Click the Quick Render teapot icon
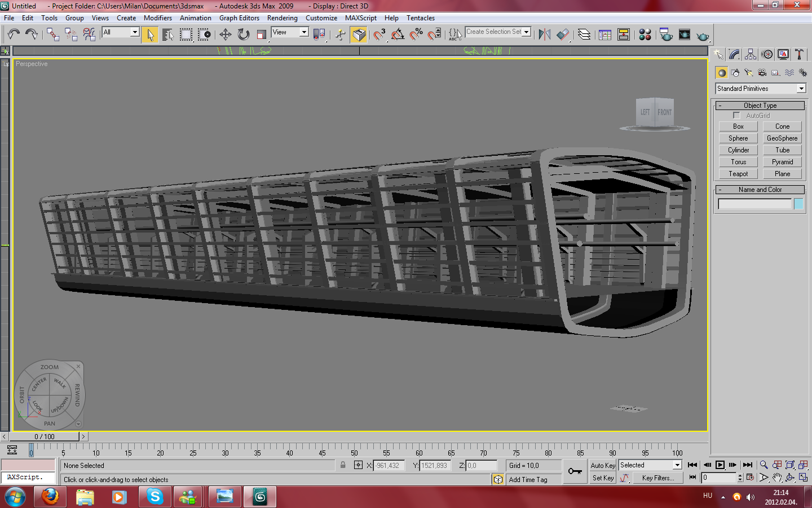 pyautogui.click(x=703, y=36)
